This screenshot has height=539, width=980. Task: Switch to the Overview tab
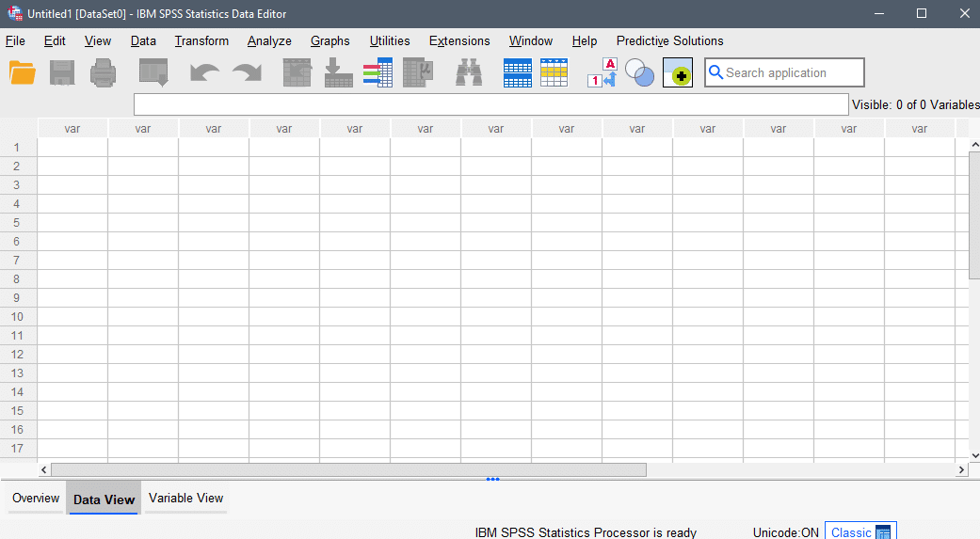[x=36, y=499]
